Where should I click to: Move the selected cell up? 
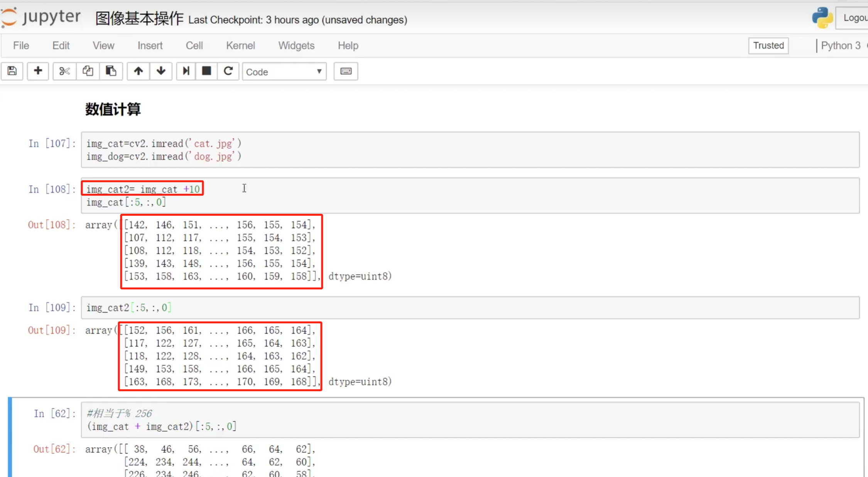click(138, 71)
